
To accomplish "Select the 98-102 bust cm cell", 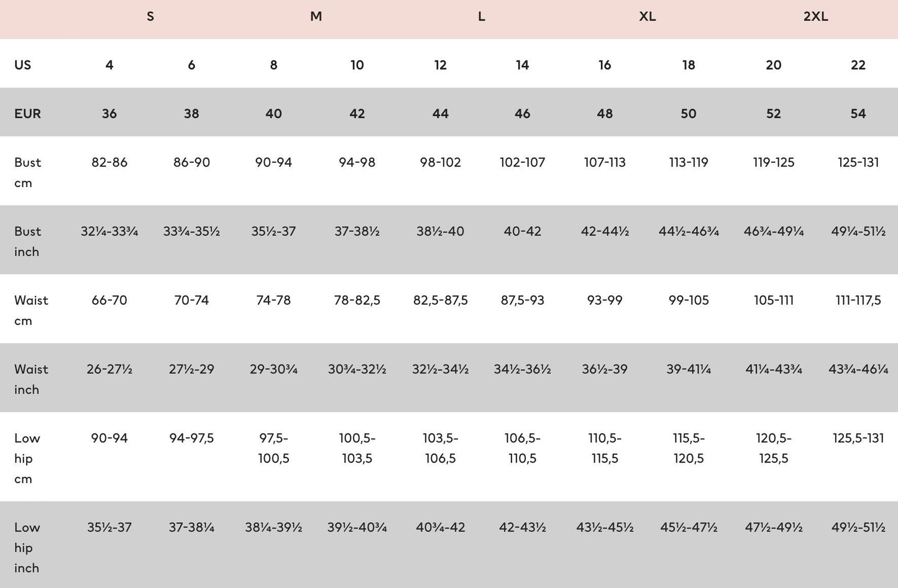I will pos(440,162).
